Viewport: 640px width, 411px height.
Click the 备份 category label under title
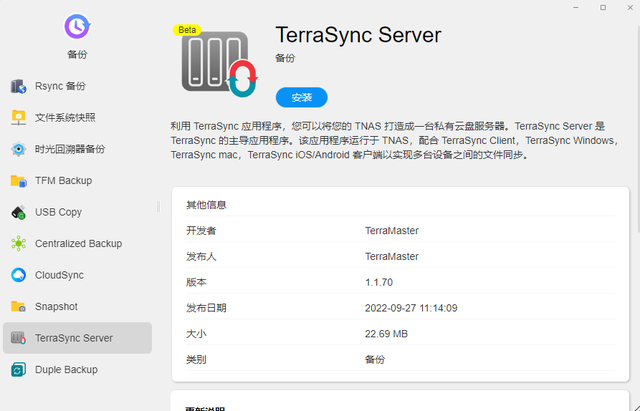(285, 58)
